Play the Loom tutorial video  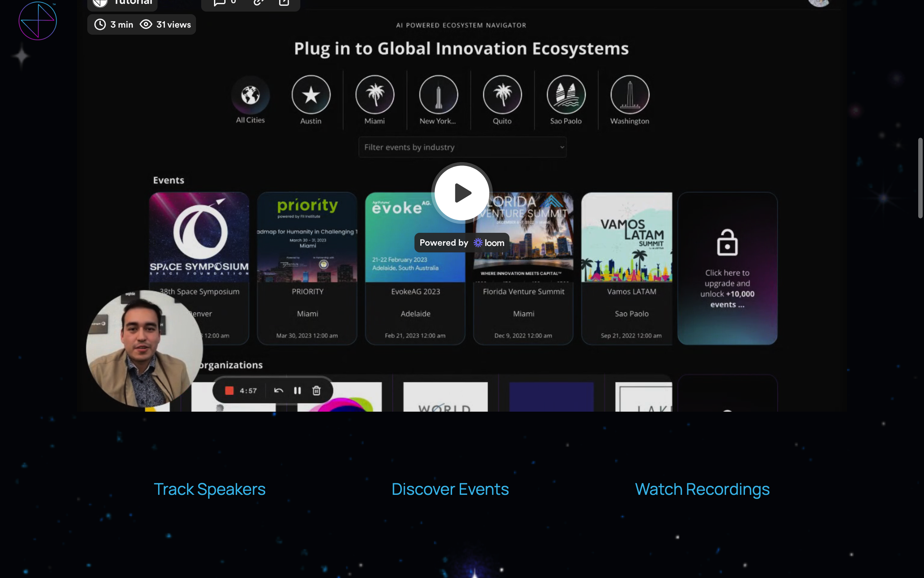click(x=462, y=193)
